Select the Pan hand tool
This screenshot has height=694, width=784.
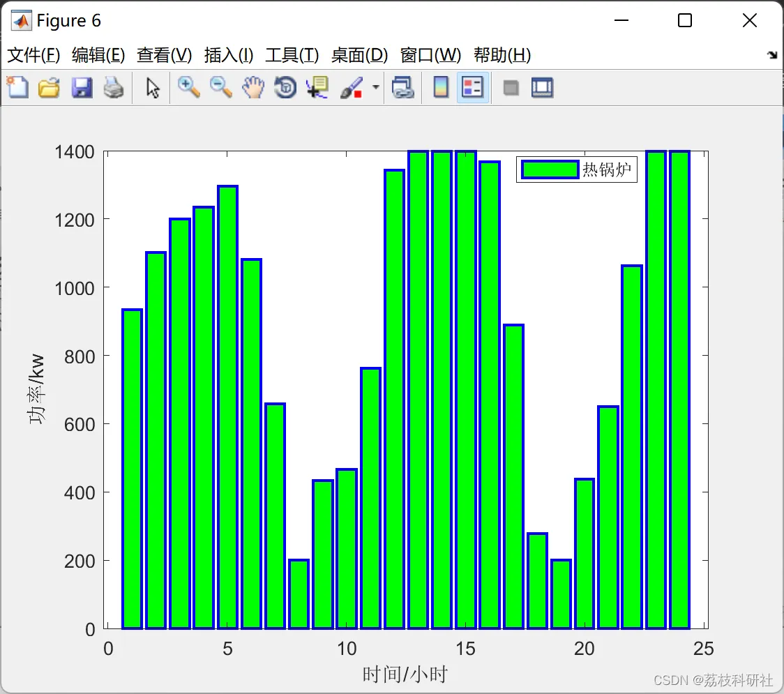coord(253,87)
